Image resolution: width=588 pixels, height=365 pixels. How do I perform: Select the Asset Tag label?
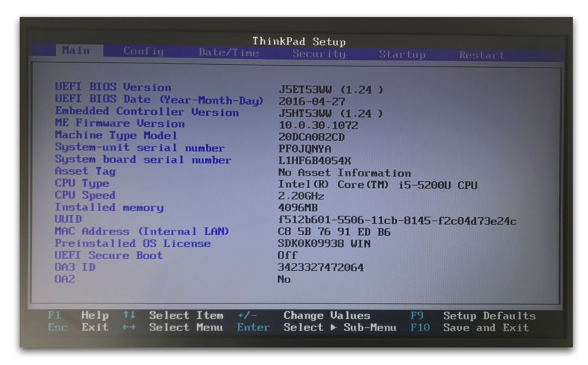pos(85,171)
